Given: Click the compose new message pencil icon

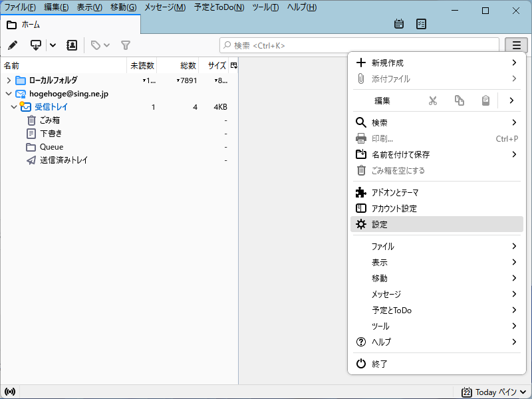Looking at the screenshot, I should point(13,45).
